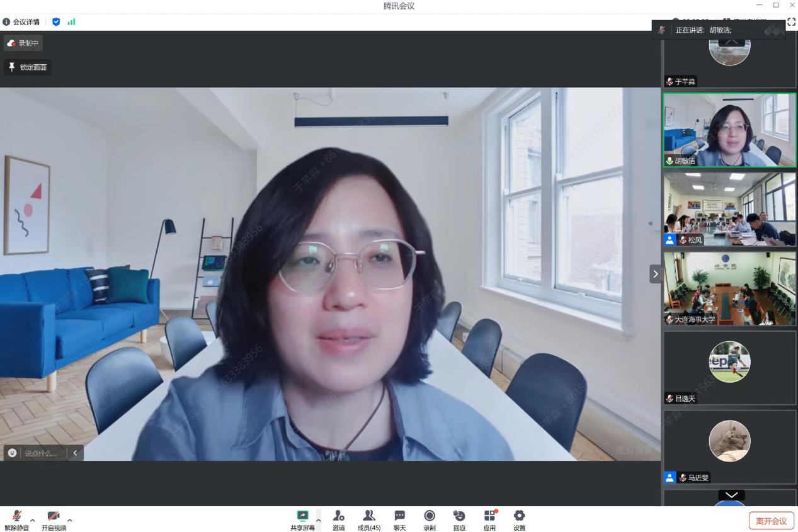Toggle the 录制 recording button in toolbar
The image size is (798, 532).
pyautogui.click(x=429, y=520)
